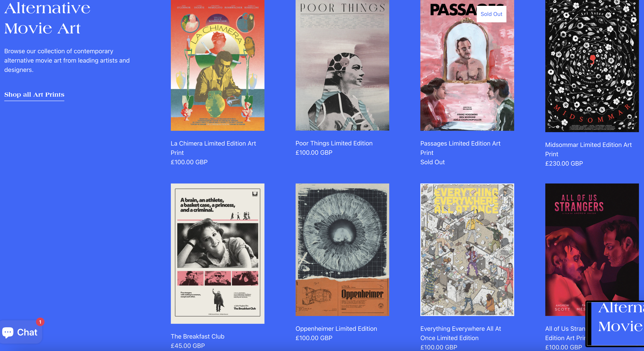Screen dimensions: 644x351
Task: Open Poor Things Limited Edition title link
Action: pos(334,143)
